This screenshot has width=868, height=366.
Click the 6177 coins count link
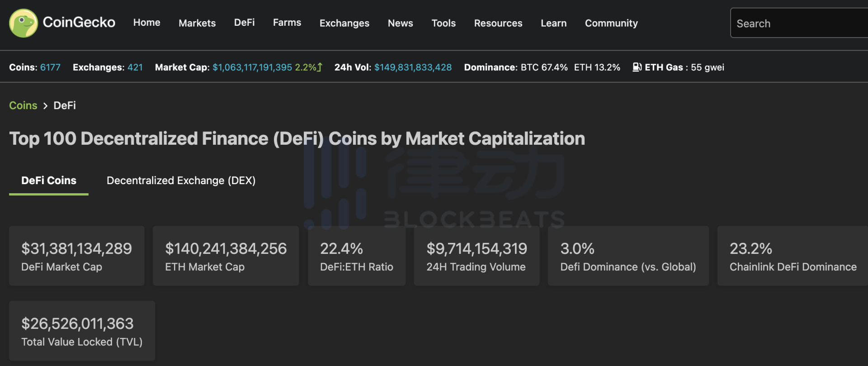[x=50, y=67]
